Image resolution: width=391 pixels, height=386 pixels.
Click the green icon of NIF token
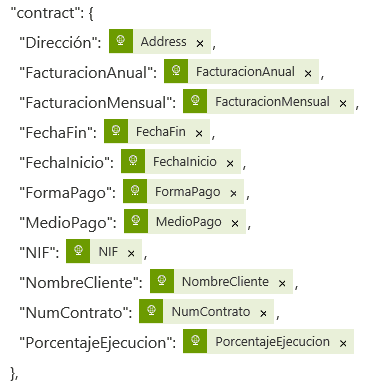78,251
